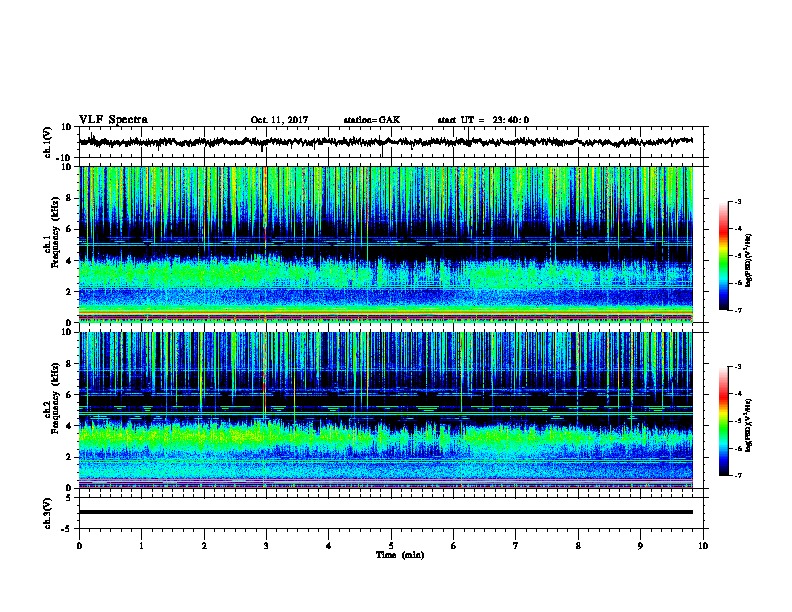Click the ch.1 color scale "log(PSD)" label
792x612 pixels.
[x=749, y=260]
